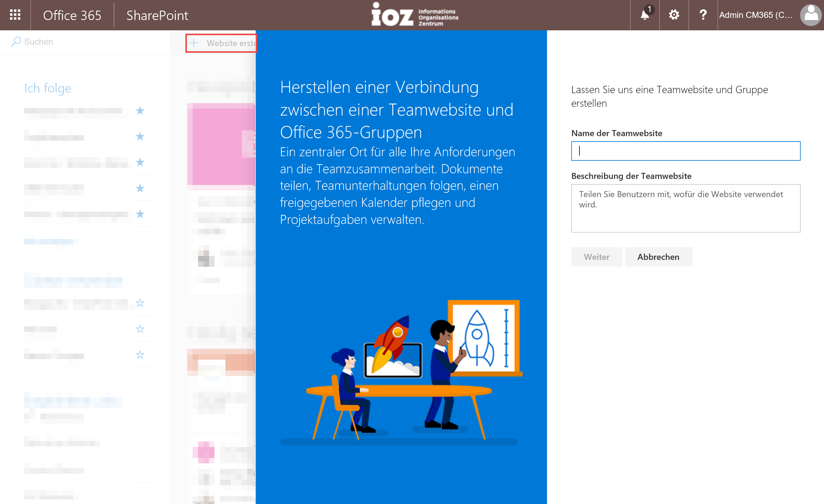Open Admin CM365 account menu
The height and width of the screenshot is (504, 824).
click(756, 15)
